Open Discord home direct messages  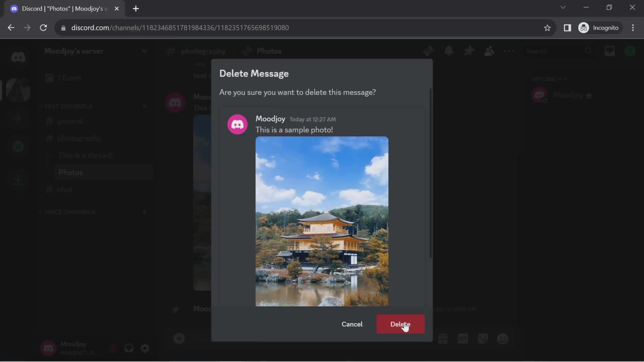[x=18, y=57]
